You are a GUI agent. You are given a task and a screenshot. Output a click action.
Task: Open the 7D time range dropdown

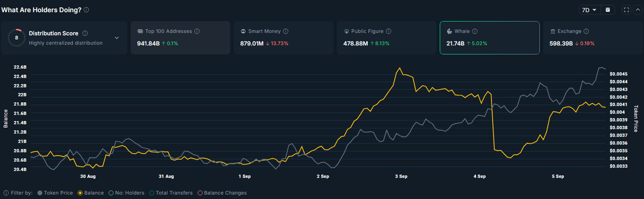(589, 10)
